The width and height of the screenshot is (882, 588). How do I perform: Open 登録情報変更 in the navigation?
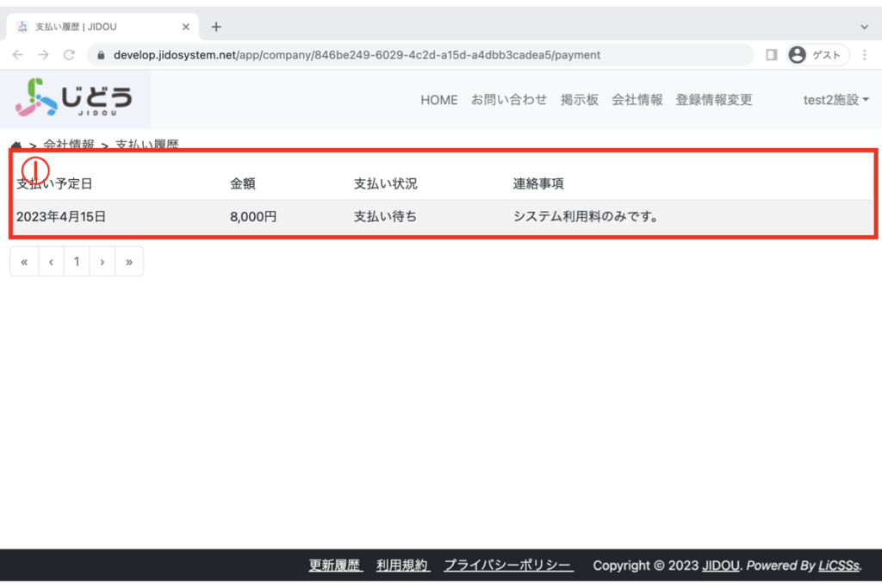coord(714,100)
